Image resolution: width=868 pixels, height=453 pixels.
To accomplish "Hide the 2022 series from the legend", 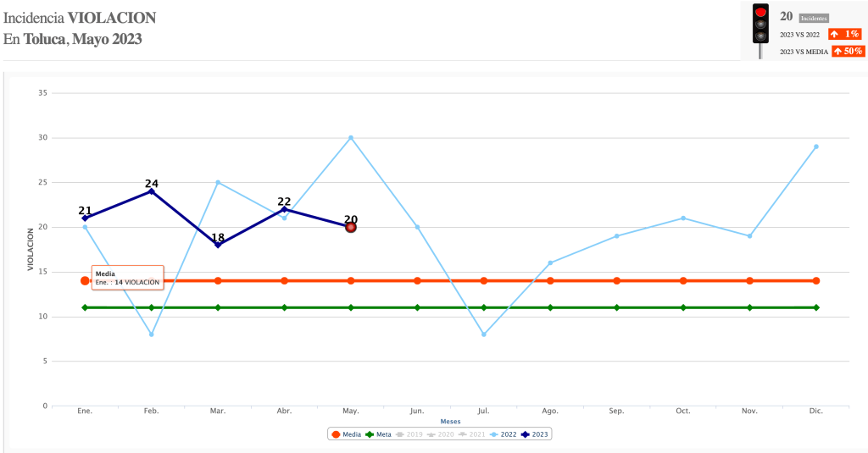I will click(x=504, y=434).
